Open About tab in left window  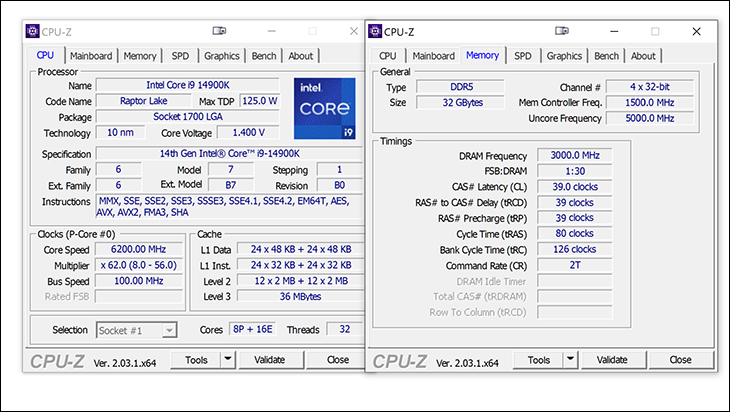[301, 56]
